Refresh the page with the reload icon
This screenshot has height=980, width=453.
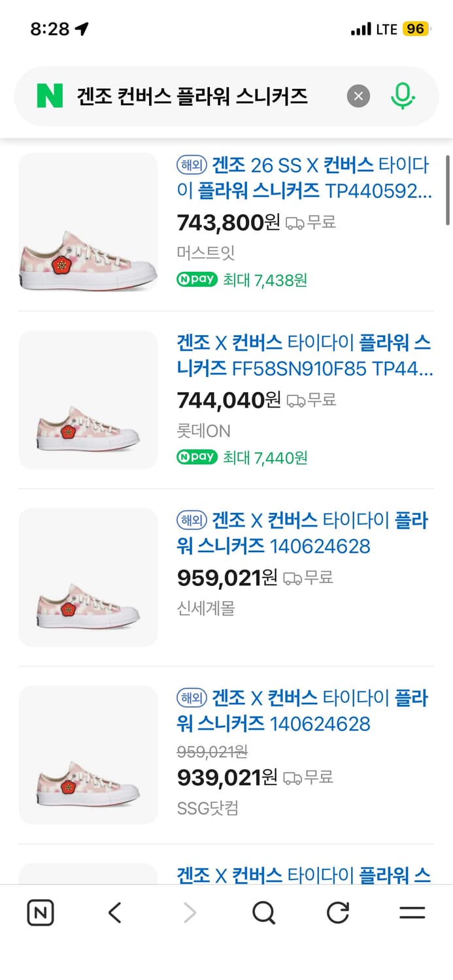338,913
